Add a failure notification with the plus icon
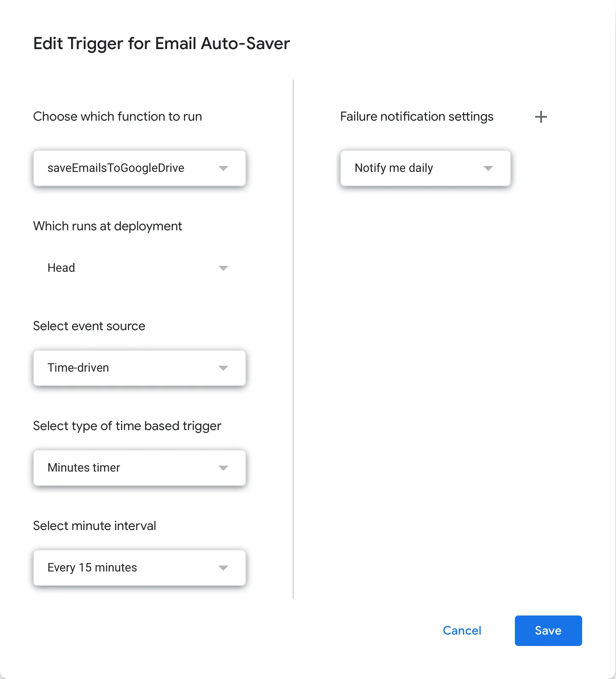The width and height of the screenshot is (616, 679). pos(541,117)
